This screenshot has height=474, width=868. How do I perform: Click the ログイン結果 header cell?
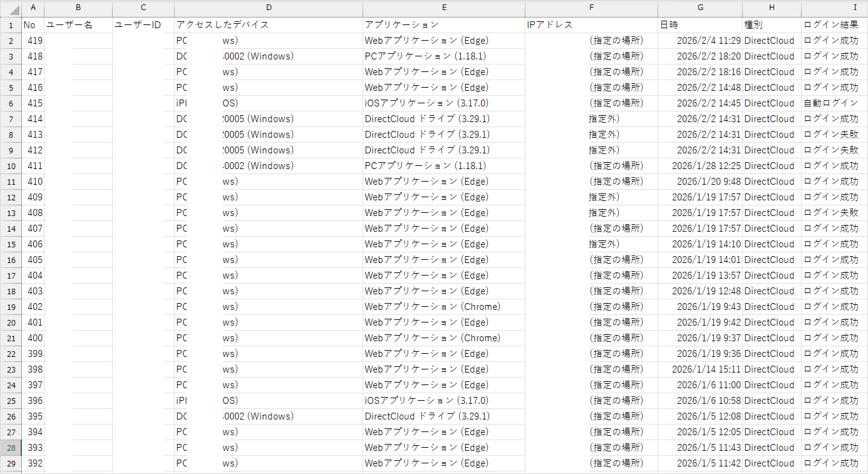tap(830, 25)
